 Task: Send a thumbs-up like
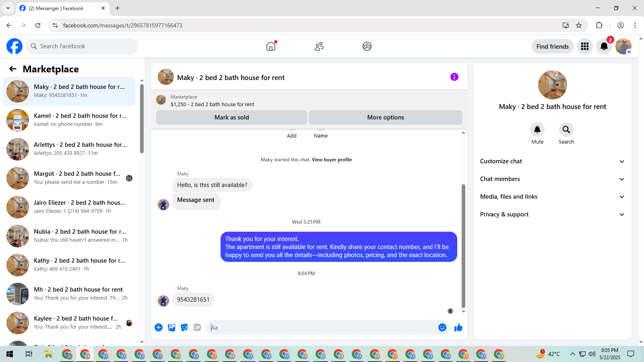[458, 327]
